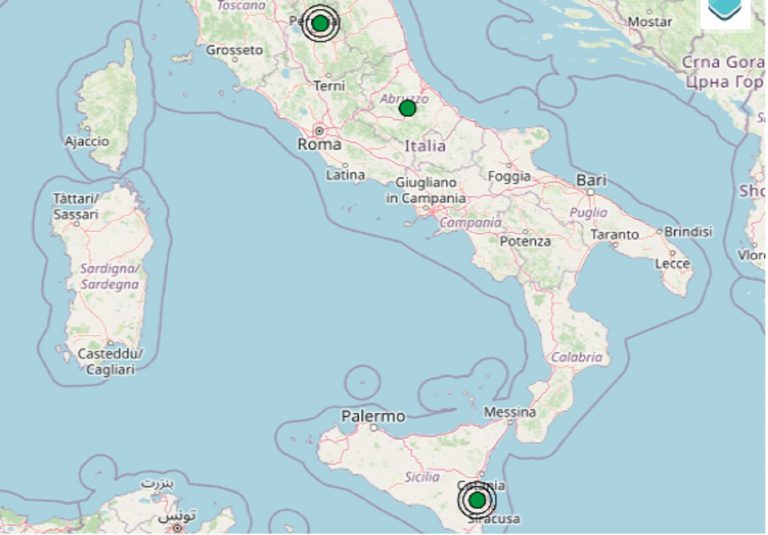Click the Roma city label
Image resolution: width=768 pixels, height=535 pixels.
point(319,145)
